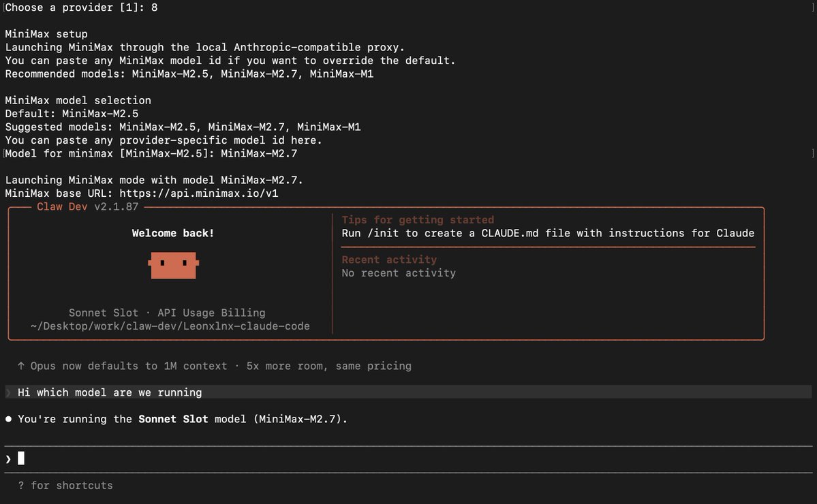This screenshot has height=504, width=817.
Task: Click the 'Welcome back!' heading
Action: pyautogui.click(x=173, y=233)
